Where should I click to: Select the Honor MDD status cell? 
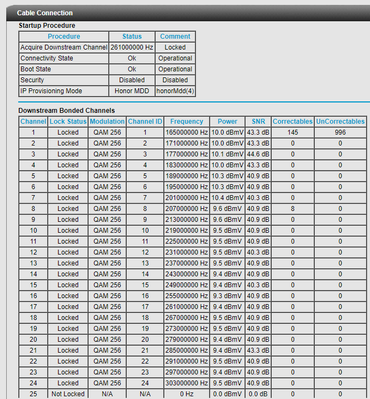pos(132,91)
